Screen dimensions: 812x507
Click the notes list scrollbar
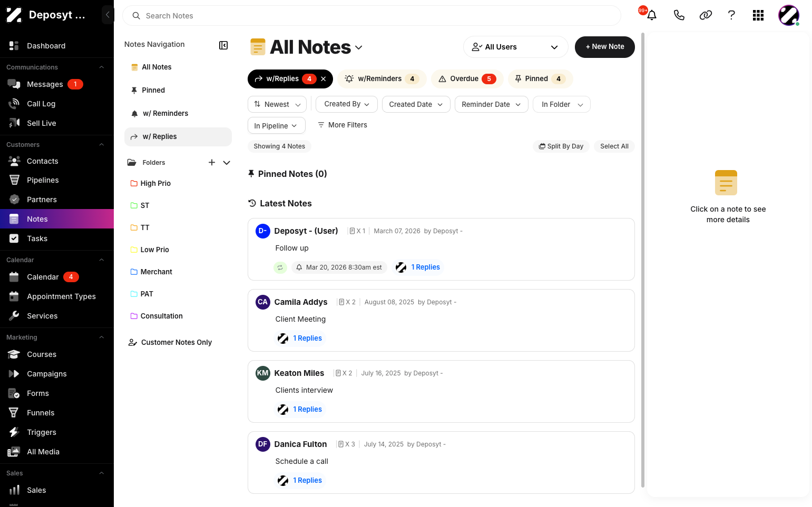[642, 261]
